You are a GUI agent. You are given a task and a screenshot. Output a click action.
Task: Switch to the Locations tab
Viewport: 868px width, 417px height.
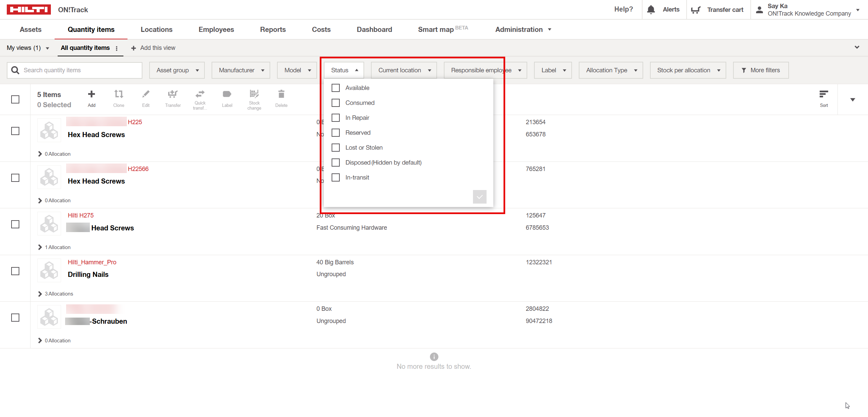[x=156, y=30]
